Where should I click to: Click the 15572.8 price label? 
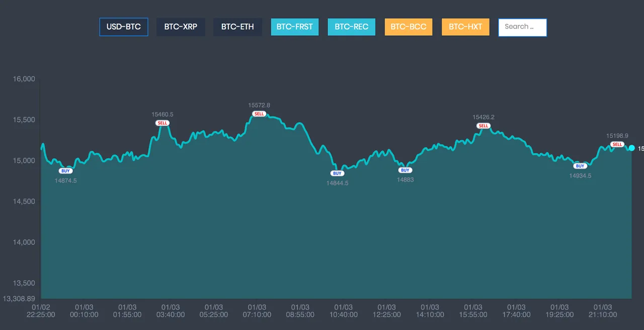(259, 105)
